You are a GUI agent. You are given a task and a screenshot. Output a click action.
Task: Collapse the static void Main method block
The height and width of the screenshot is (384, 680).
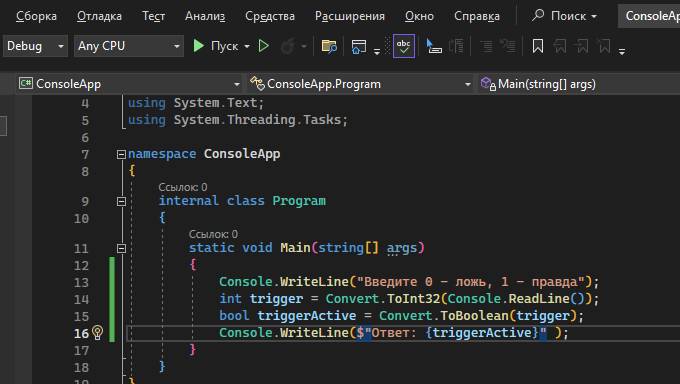(x=121, y=248)
